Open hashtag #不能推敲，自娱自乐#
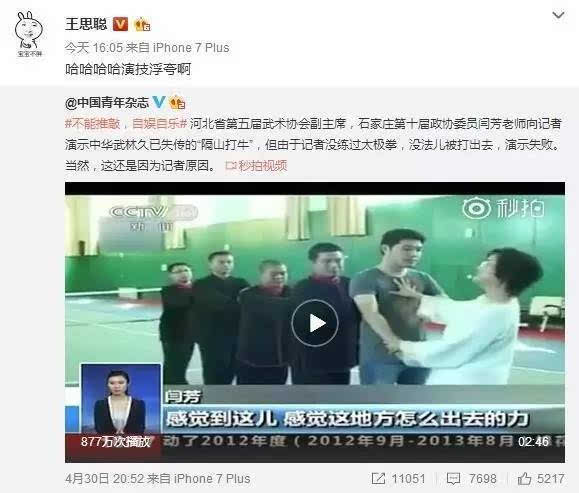This screenshot has height=493, width=579. pos(126,123)
